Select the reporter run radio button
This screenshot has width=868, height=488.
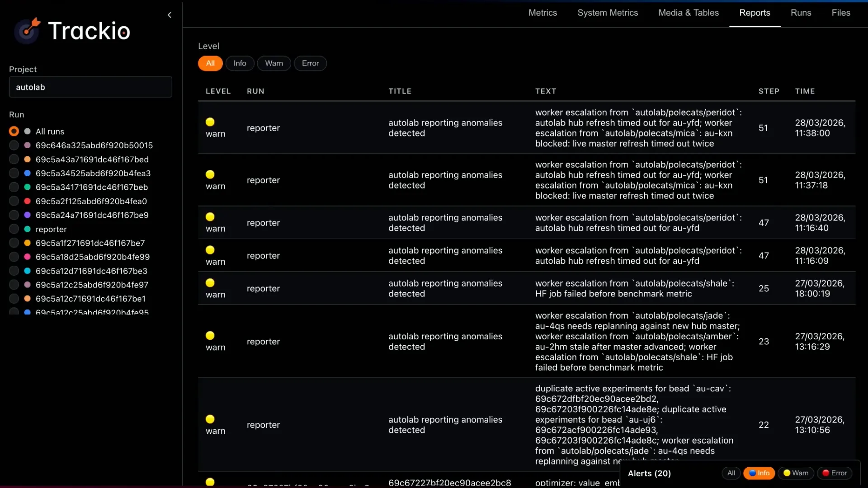click(14, 229)
